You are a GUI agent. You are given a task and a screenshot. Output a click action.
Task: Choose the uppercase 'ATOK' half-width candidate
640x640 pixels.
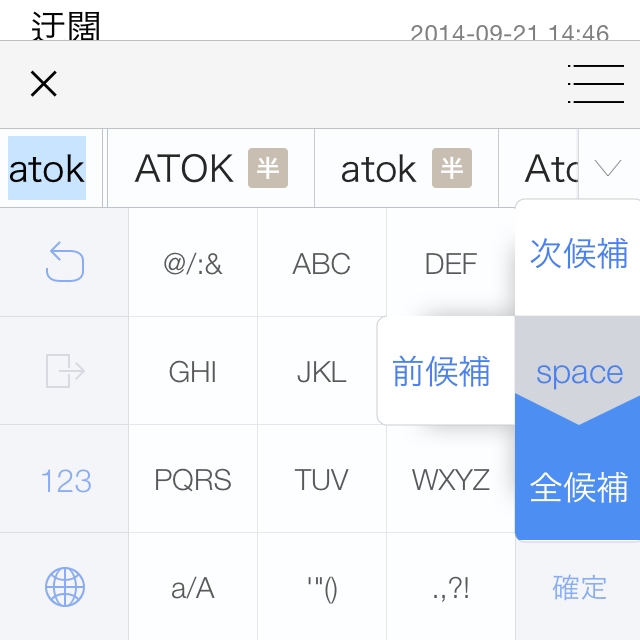point(211,168)
